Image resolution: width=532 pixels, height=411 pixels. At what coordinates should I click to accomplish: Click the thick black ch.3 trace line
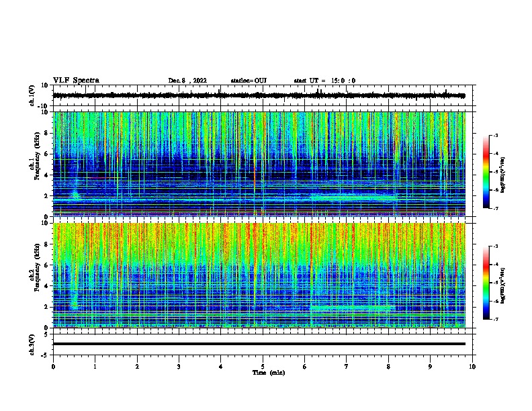pyautogui.click(x=259, y=344)
